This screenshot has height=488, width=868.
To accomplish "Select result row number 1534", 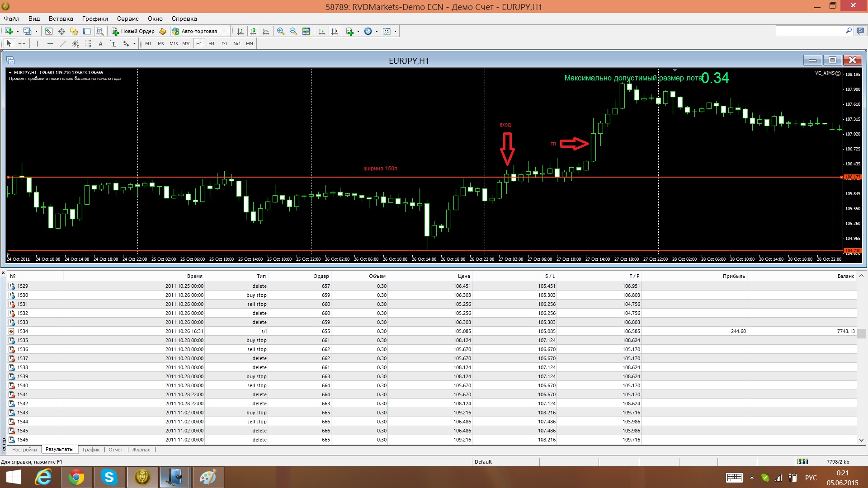I will pos(432,331).
